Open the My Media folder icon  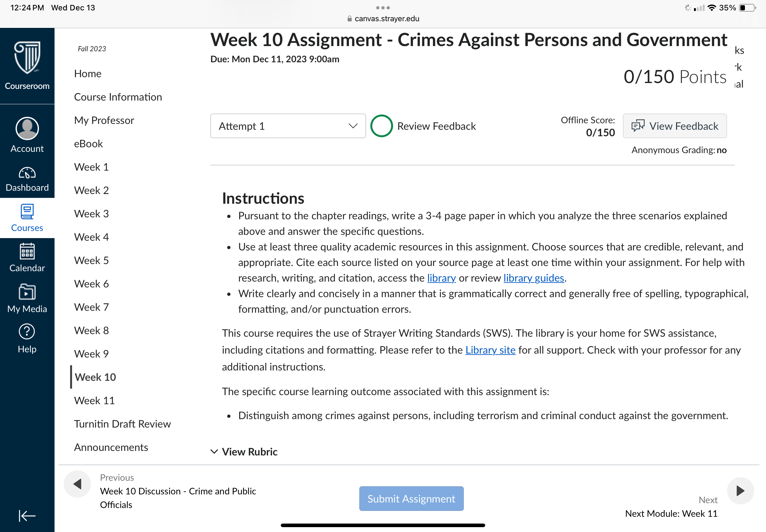click(x=27, y=292)
